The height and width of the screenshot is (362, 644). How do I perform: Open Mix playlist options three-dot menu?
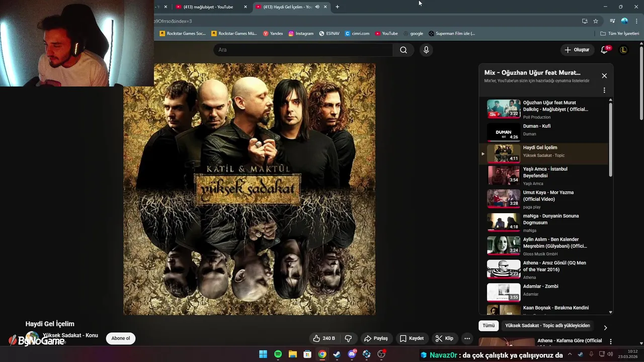point(604,90)
